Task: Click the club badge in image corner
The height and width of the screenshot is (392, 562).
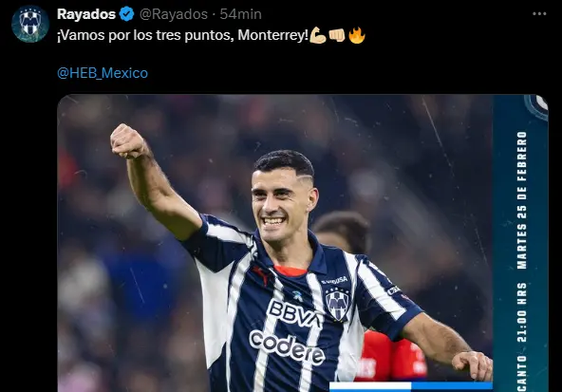Action: [536, 106]
